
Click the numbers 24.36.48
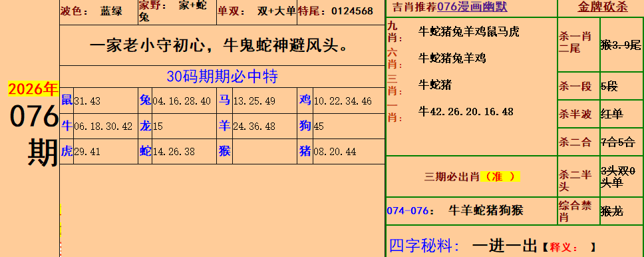[x=254, y=127]
